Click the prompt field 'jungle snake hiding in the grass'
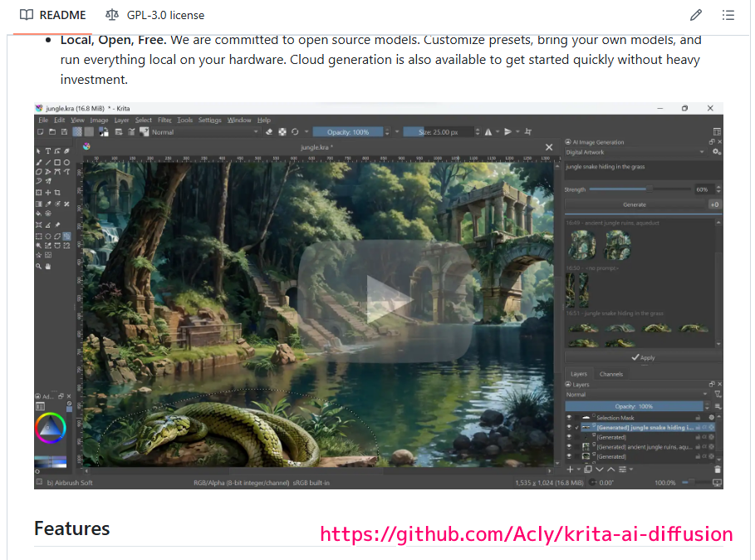Screen dimensions: 755x560 [x=643, y=170]
